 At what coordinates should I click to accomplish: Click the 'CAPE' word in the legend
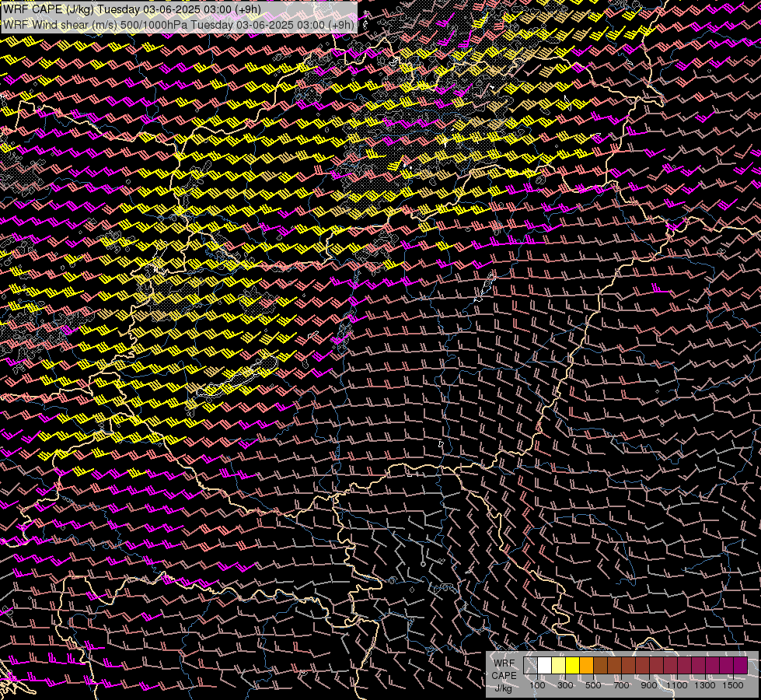point(504,676)
